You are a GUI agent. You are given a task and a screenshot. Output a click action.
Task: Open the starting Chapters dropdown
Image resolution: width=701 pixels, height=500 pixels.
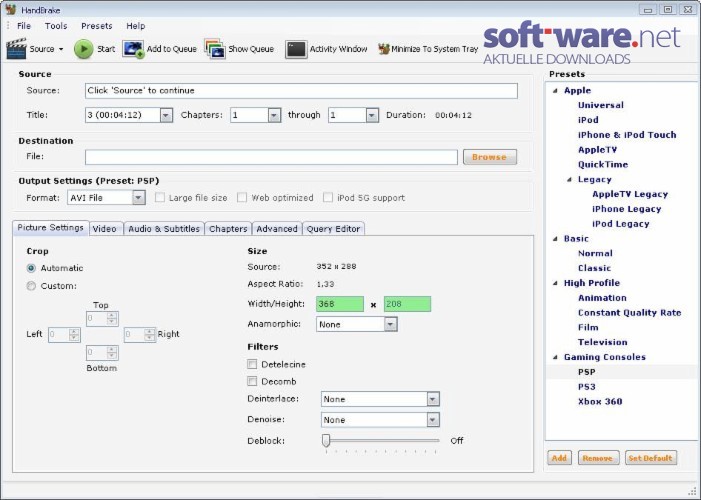(x=274, y=115)
